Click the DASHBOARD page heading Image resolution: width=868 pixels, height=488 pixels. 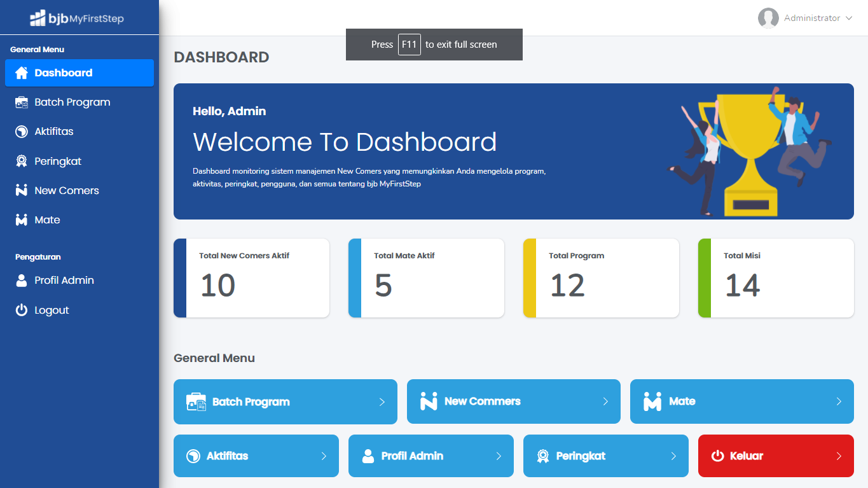221,57
